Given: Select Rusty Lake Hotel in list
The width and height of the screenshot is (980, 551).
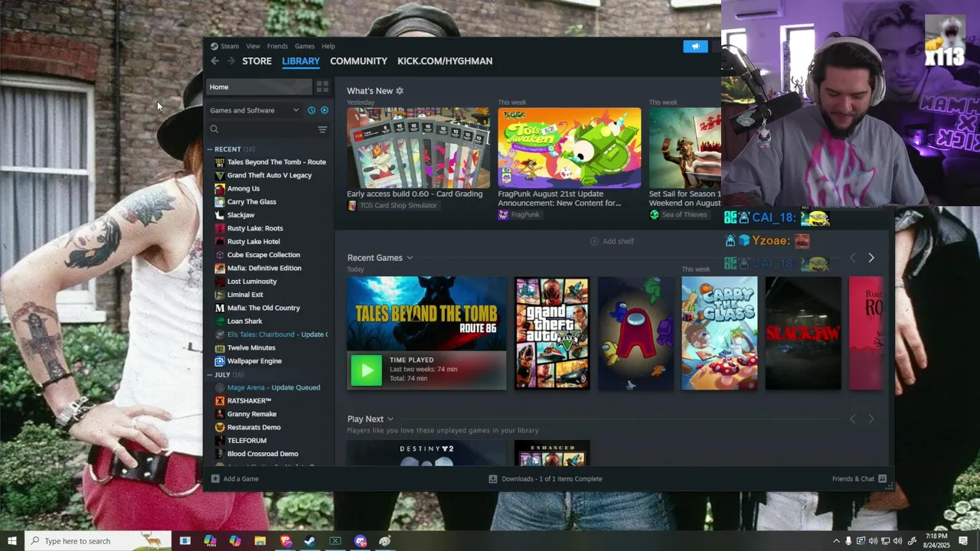Looking at the screenshot, I should pyautogui.click(x=253, y=242).
